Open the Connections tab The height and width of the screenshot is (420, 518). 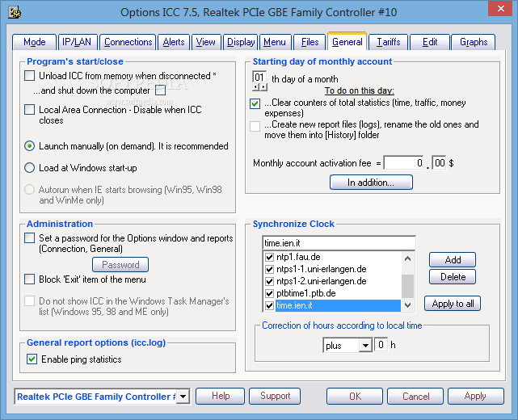pyautogui.click(x=128, y=42)
